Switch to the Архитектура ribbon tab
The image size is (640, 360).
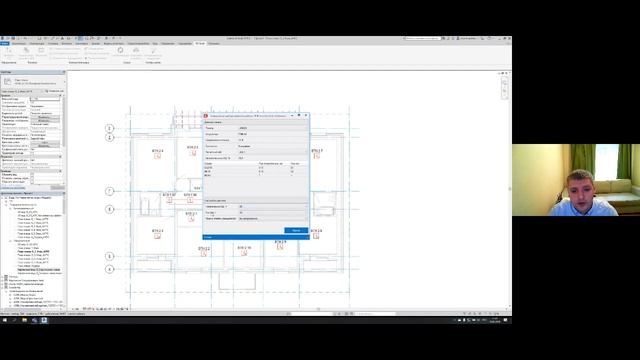[19, 43]
